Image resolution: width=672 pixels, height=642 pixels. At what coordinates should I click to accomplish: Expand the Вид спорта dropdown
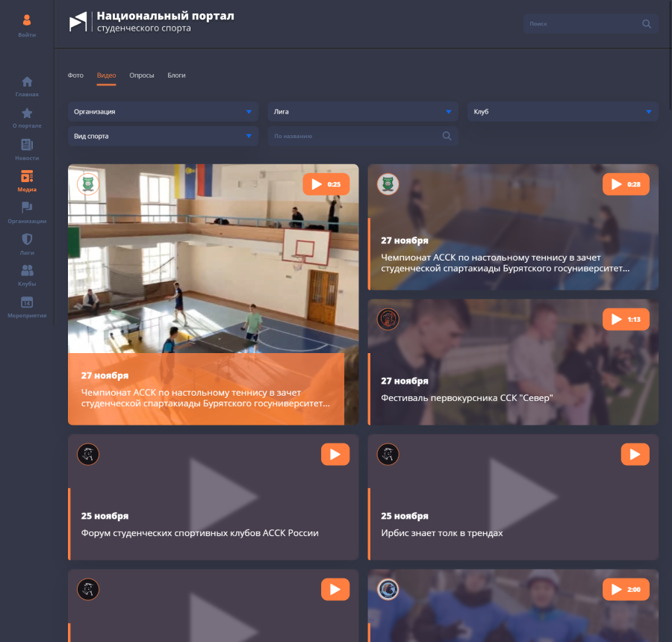163,137
